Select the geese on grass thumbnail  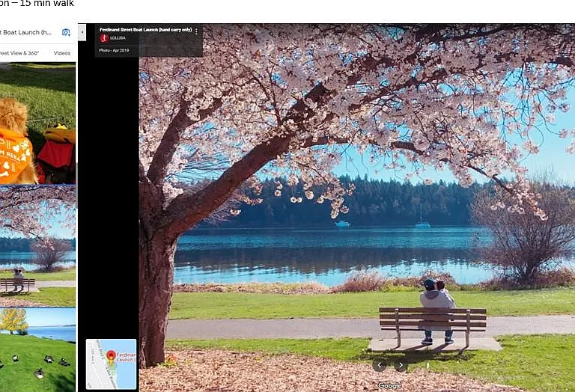click(x=37, y=350)
